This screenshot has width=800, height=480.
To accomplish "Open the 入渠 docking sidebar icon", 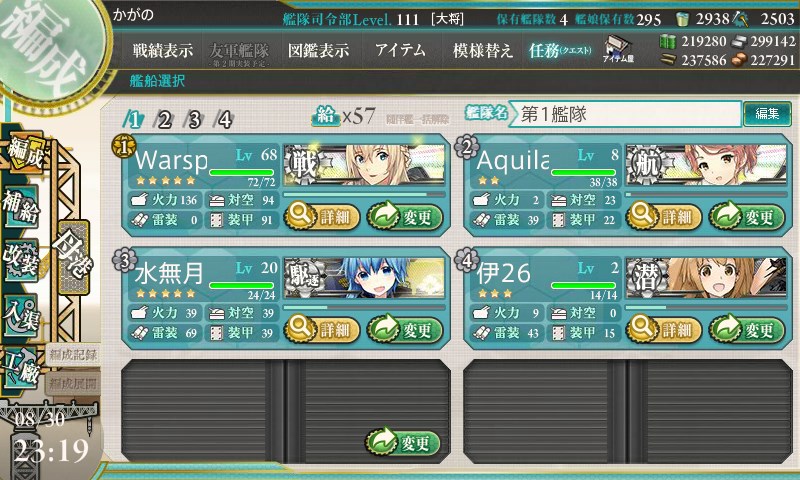I will point(21,315).
